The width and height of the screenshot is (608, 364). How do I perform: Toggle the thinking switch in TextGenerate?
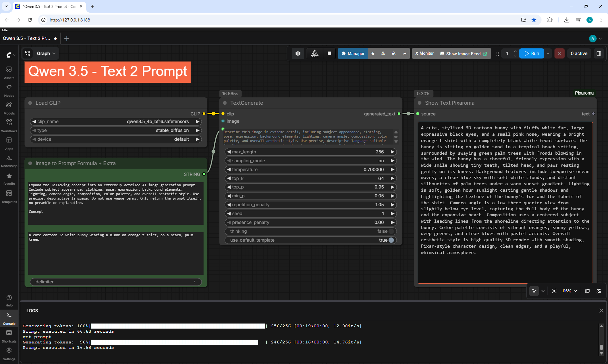pos(391,231)
